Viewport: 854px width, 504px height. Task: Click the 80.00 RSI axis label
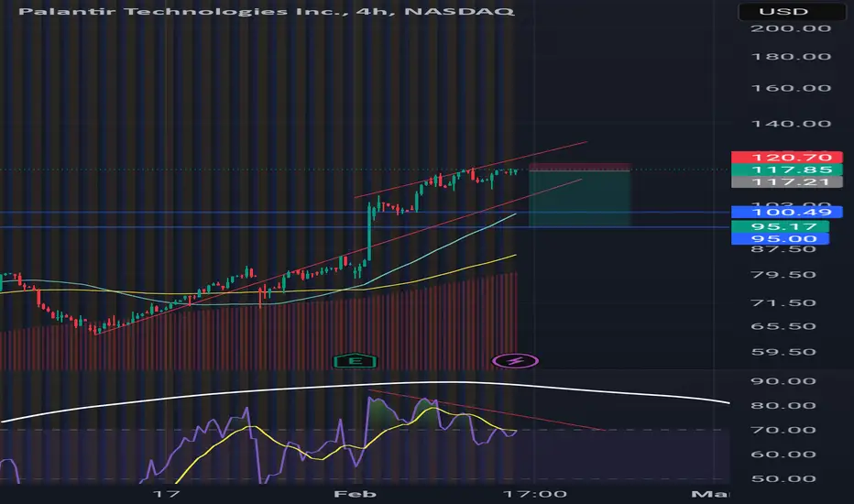(x=783, y=405)
